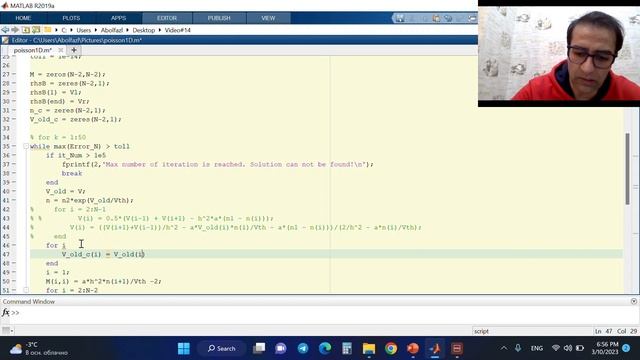
Task: Click the Users folder in the path
Action: pyautogui.click(x=84, y=30)
